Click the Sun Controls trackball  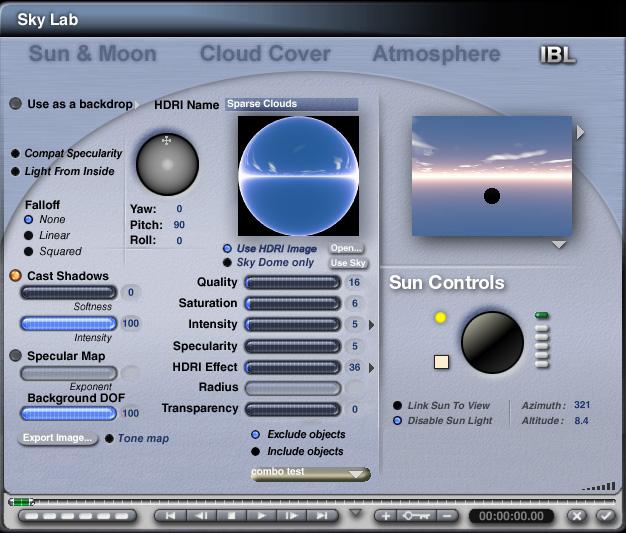[x=492, y=343]
